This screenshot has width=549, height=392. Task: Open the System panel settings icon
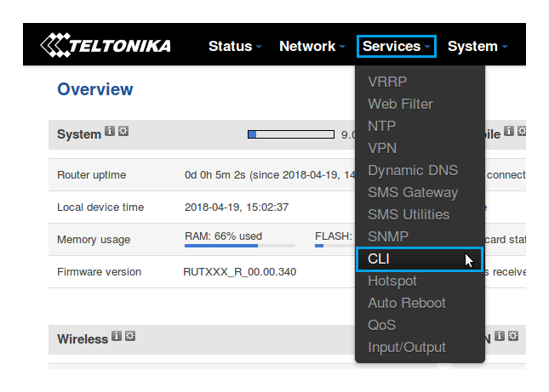click(123, 132)
